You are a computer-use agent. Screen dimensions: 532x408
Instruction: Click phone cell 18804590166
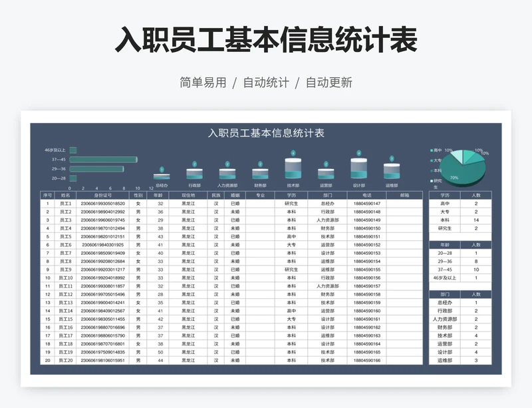[367, 361]
